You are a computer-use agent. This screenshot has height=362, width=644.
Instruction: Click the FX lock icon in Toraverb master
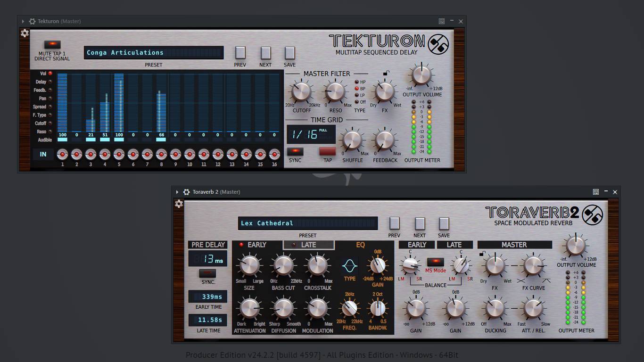point(482,254)
